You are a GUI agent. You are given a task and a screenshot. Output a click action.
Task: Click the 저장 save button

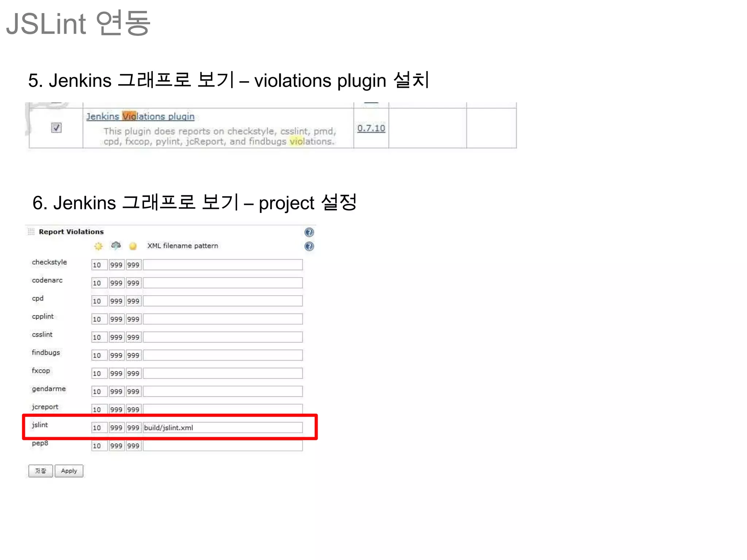(x=40, y=471)
